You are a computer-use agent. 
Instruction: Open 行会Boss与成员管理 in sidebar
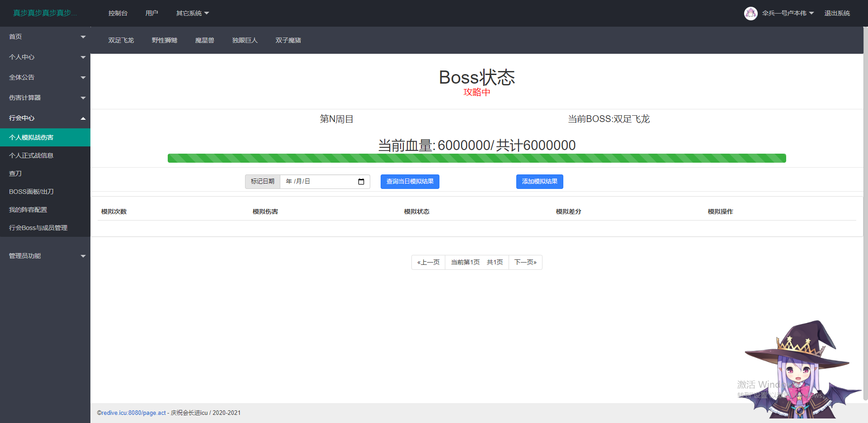coord(45,228)
